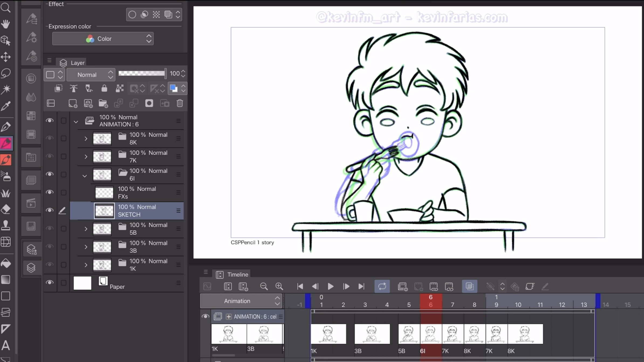The image size is (644, 362).
Task: Select the Gradient tool
Action: [6, 280]
